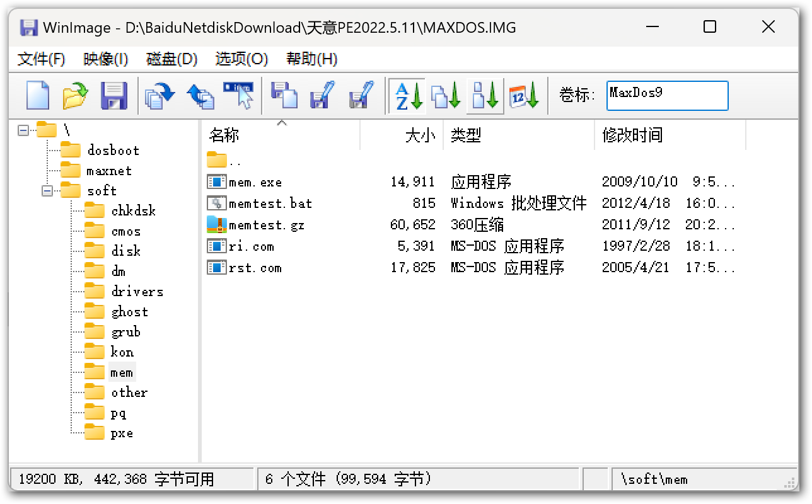The height and width of the screenshot is (504, 812).
Task: Click the type text "360压缩"
Action: pos(477,225)
